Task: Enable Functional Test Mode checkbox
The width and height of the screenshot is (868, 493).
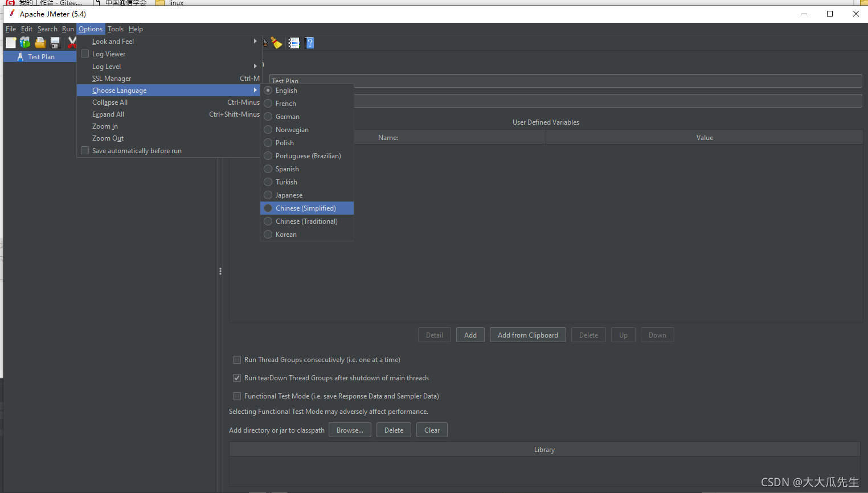Action: [x=237, y=396]
